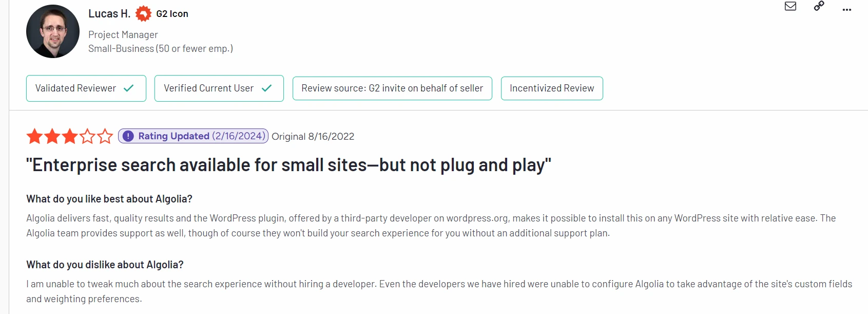Click the Verified Current User checkmark
868x314 pixels.
[x=266, y=88]
